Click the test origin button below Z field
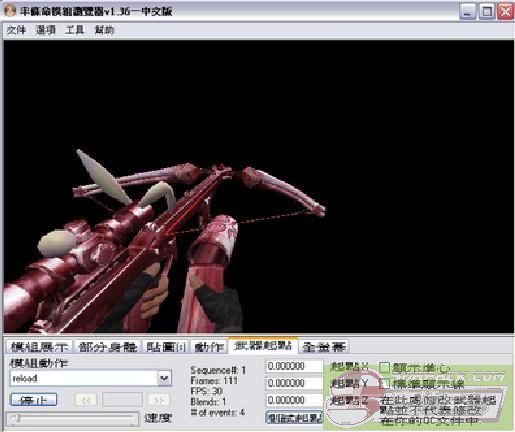This screenshot has height=432, width=515. tap(295, 418)
